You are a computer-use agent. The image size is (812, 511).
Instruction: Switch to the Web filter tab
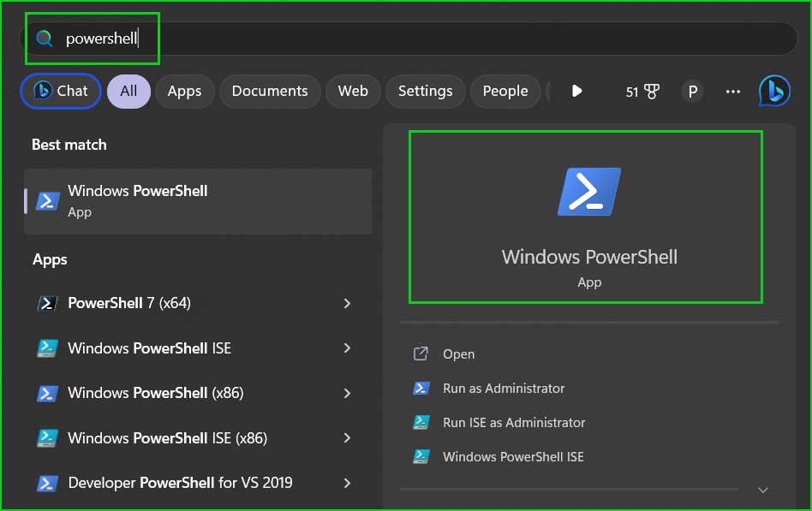(x=353, y=91)
